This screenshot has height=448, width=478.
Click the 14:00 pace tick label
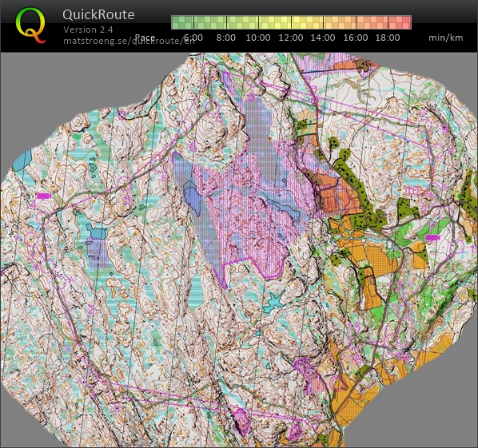pos(323,38)
